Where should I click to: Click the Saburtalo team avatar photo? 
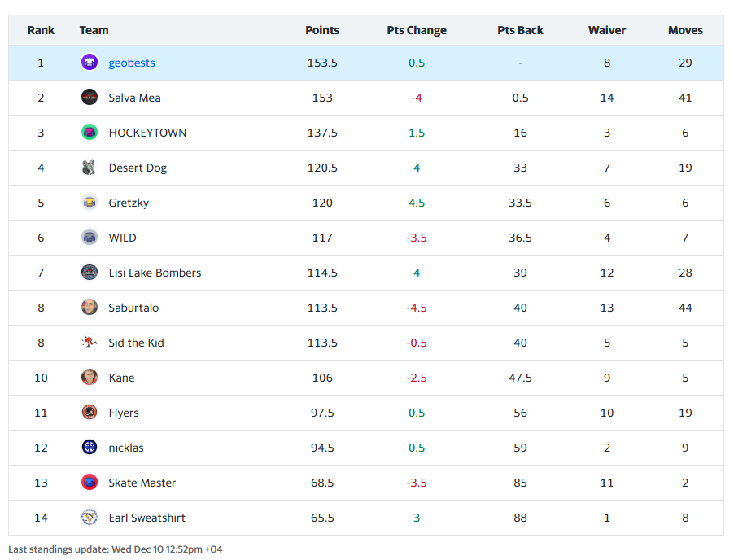pyautogui.click(x=90, y=308)
